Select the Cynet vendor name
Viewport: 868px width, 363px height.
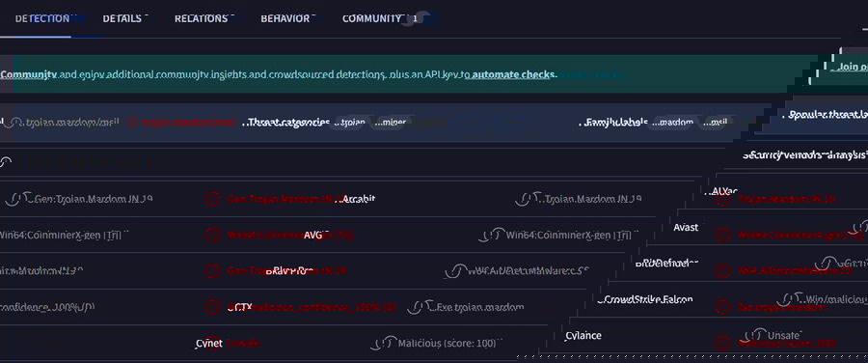coord(209,343)
